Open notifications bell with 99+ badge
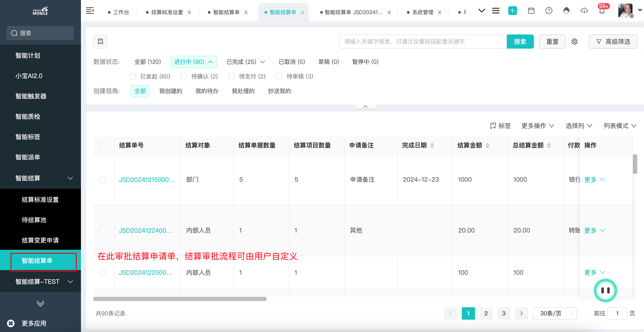This screenshot has width=644, height=332. (x=602, y=10)
